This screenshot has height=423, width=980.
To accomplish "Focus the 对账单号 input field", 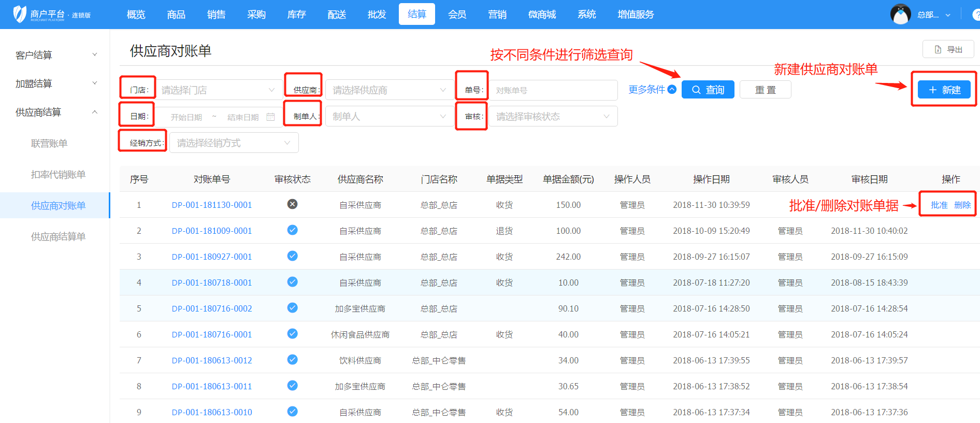I will click(553, 90).
